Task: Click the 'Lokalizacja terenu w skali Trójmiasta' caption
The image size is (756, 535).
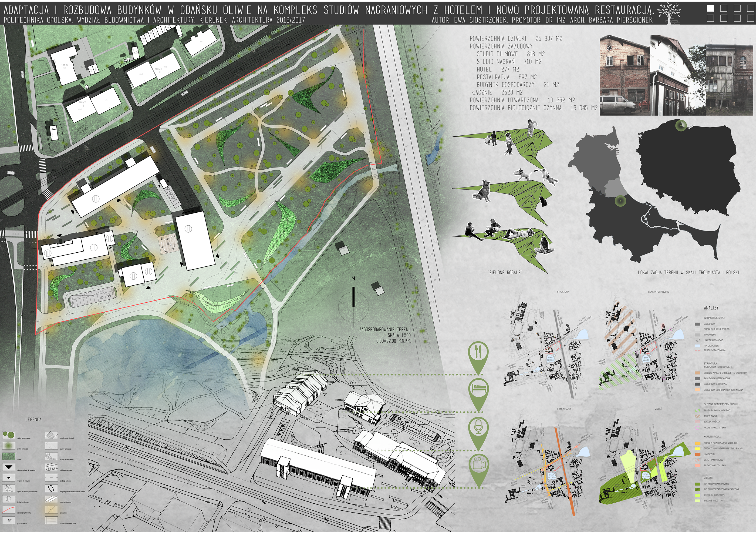Action: (x=688, y=272)
